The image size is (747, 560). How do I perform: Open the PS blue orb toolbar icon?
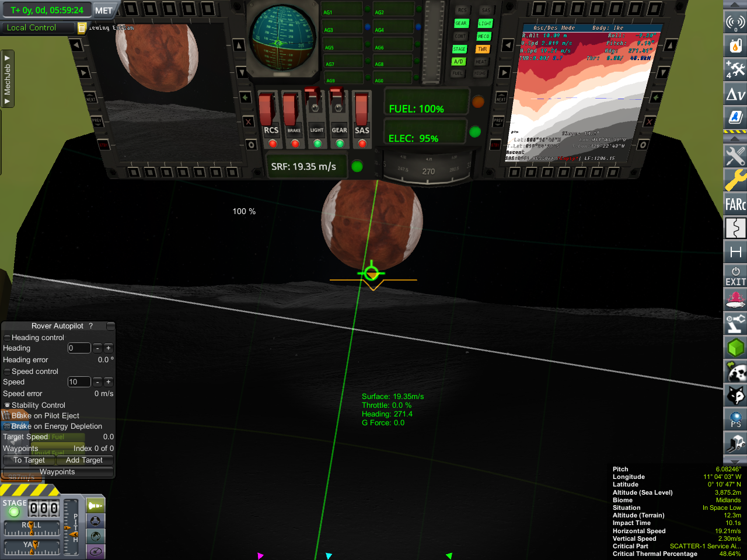(x=735, y=419)
